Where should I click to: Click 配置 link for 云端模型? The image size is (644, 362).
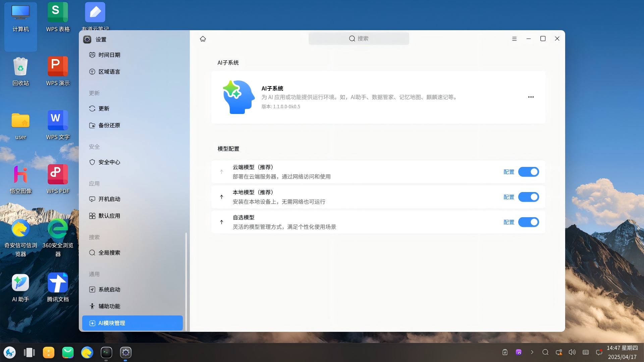point(509,172)
